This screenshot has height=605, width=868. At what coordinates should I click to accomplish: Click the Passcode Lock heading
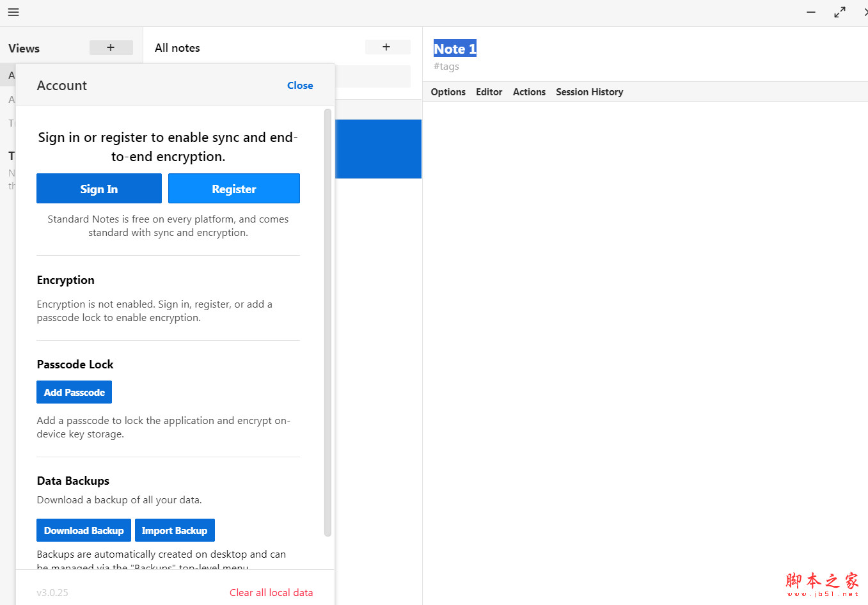(x=75, y=365)
